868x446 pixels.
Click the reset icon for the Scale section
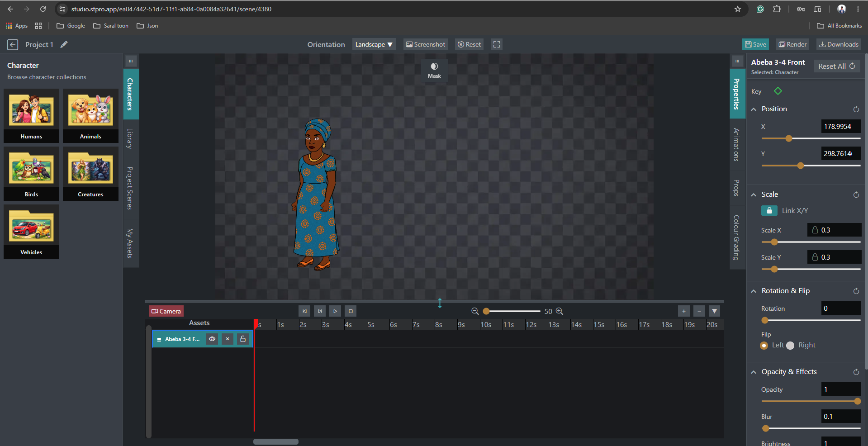(x=856, y=195)
